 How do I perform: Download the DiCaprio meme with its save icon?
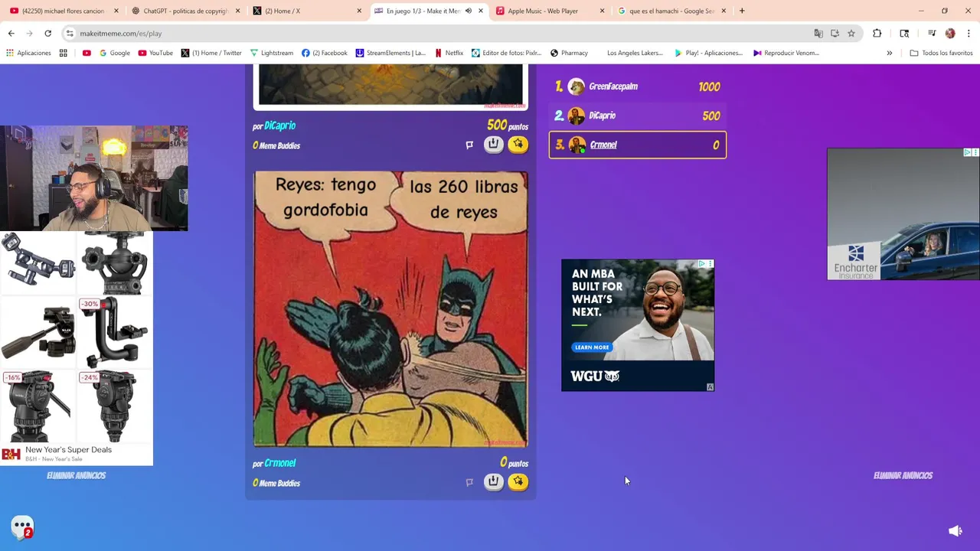pos(494,144)
